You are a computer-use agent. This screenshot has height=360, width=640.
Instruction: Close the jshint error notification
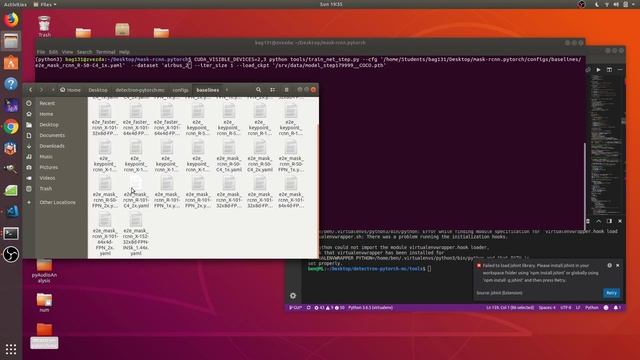[618, 265]
